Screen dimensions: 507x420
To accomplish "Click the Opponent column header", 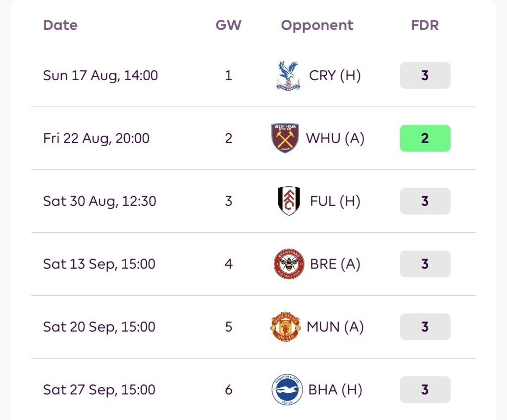I will pyautogui.click(x=317, y=26).
